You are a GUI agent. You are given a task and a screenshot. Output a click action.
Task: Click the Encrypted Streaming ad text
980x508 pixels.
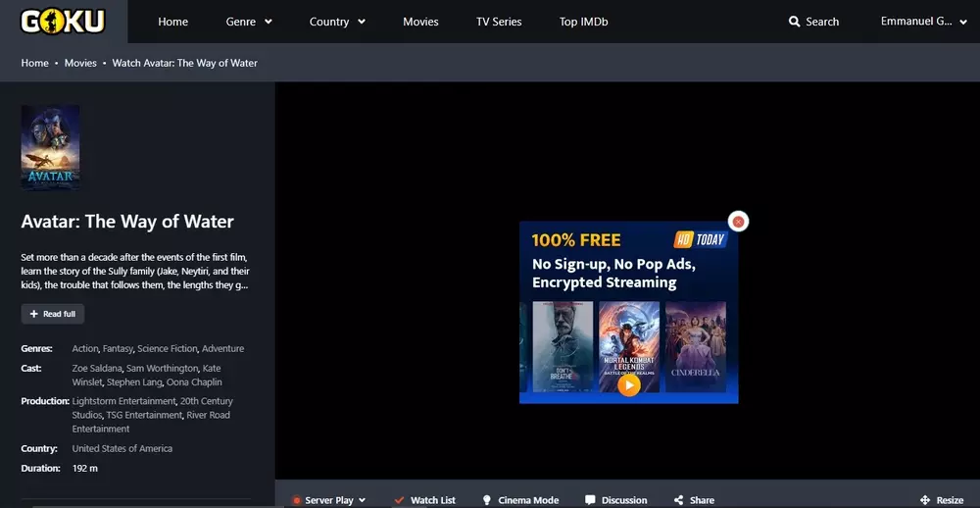tap(605, 282)
